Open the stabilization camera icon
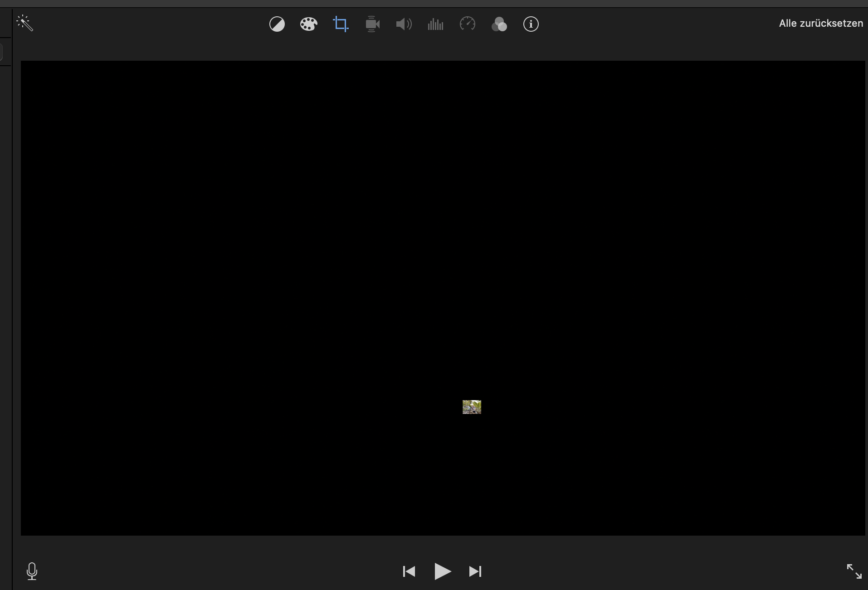The image size is (868, 590). click(372, 24)
